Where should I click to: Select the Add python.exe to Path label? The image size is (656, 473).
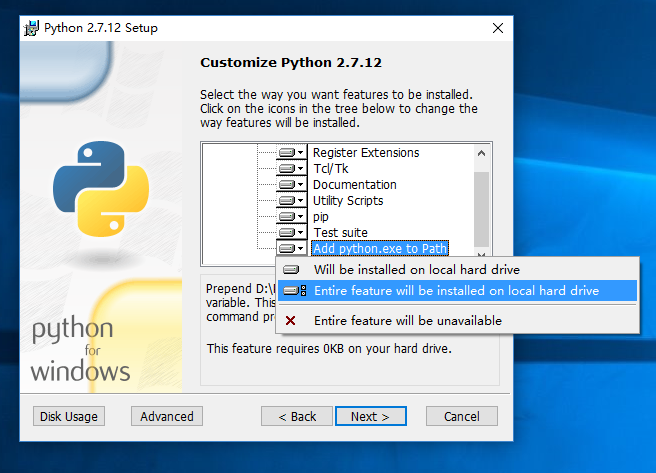(x=380, y=248)
